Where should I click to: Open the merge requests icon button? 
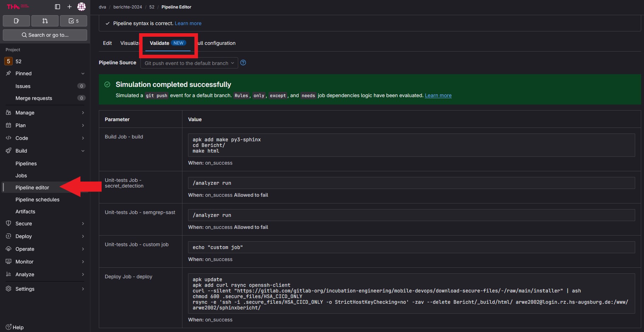point(45,21)
